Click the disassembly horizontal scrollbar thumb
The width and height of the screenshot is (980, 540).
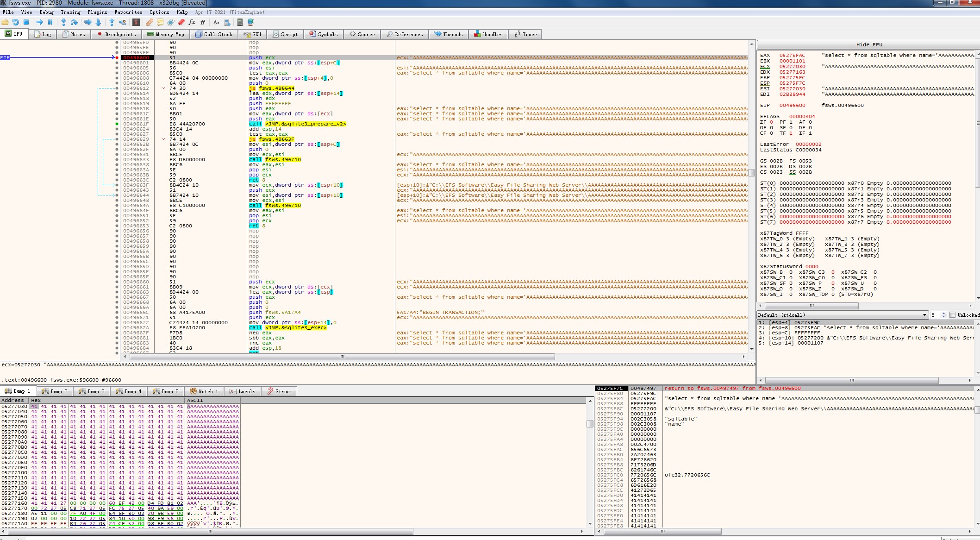pos(341,357)
